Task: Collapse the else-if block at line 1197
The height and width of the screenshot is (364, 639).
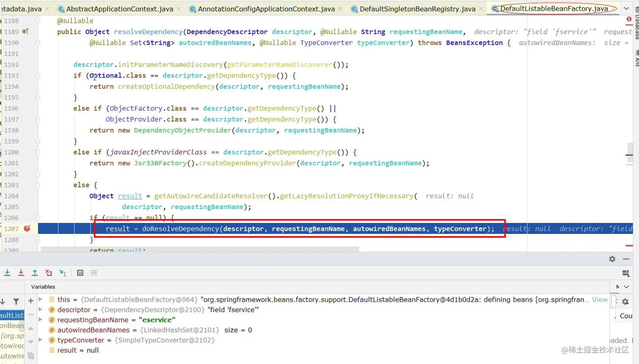Action: click(38, 120)
